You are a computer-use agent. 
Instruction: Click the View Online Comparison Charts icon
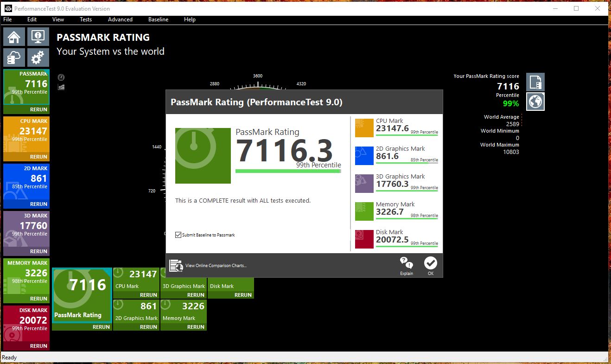176,266
